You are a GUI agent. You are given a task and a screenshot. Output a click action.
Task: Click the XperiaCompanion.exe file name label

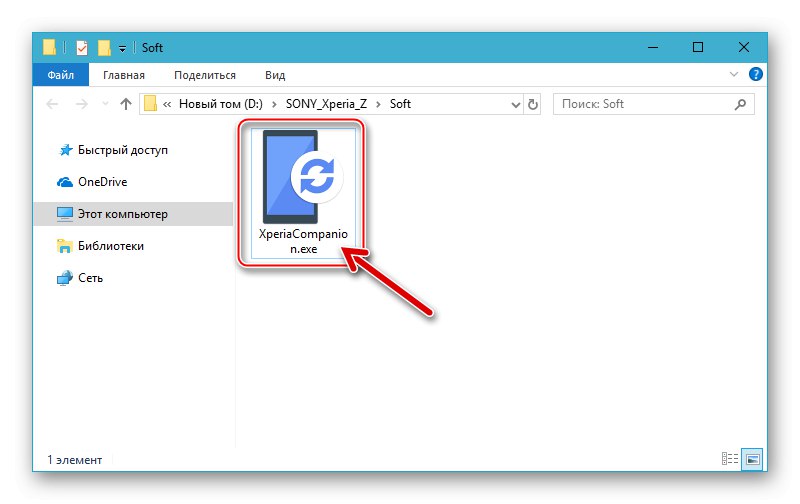tap(303, 241)
